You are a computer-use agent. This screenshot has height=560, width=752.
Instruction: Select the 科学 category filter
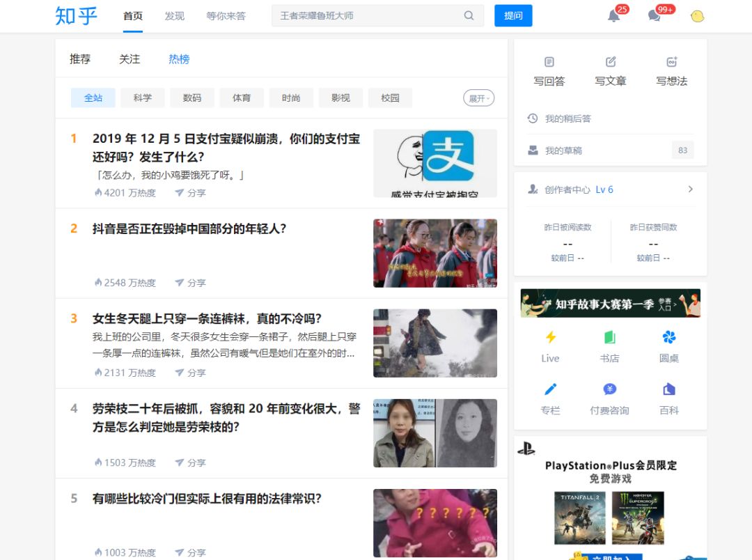tap(142, 98)
